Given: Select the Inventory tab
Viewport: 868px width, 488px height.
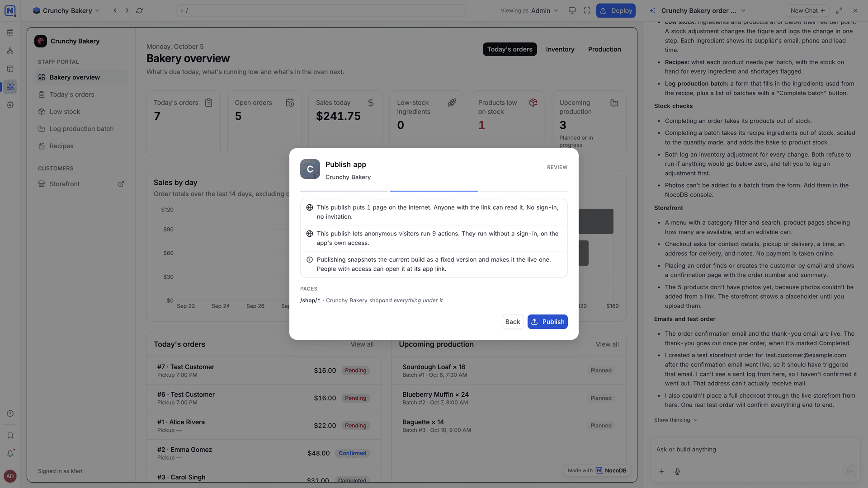Looking at the screenshot, I should pos(560,49).
